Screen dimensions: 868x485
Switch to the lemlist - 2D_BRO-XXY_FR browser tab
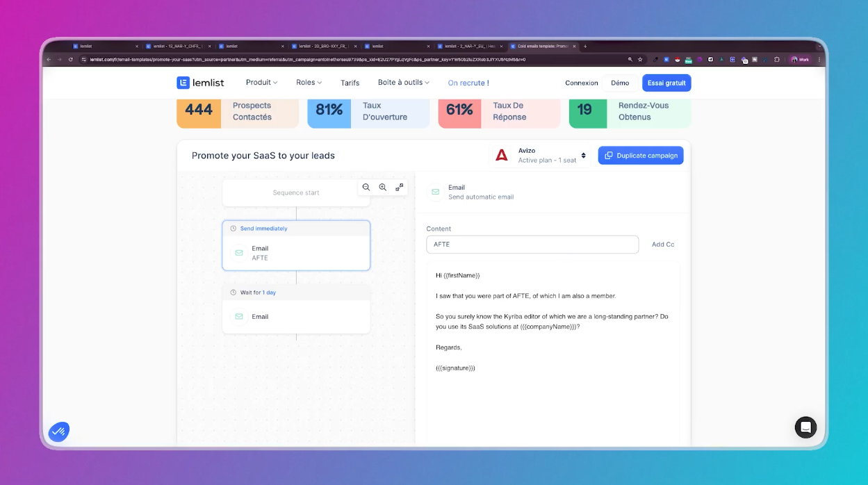pos(322,47)
